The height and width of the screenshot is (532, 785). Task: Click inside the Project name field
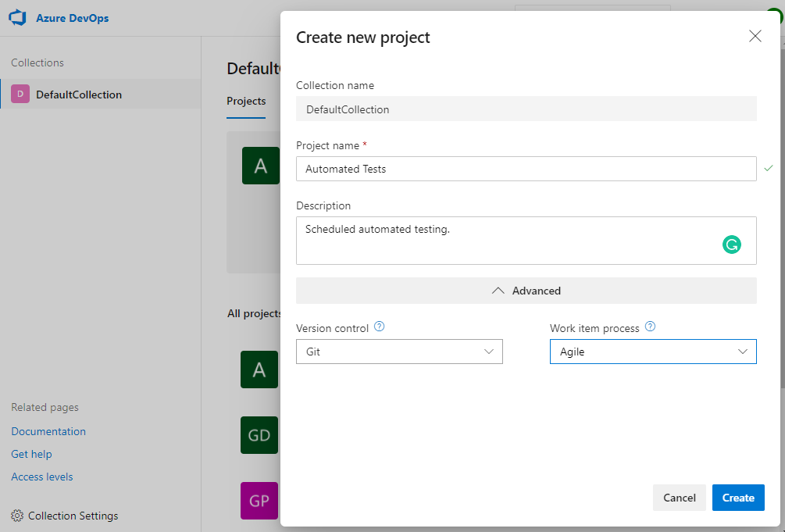pos(526,169)
